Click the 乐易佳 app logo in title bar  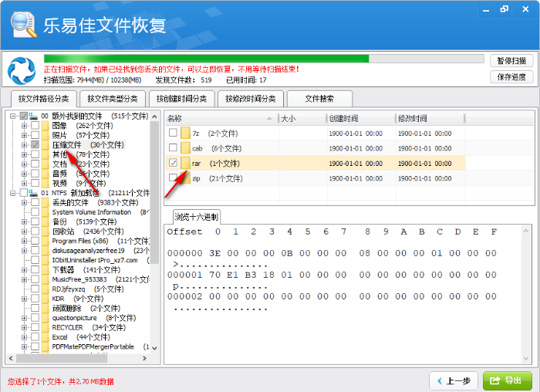coord(25,25)
